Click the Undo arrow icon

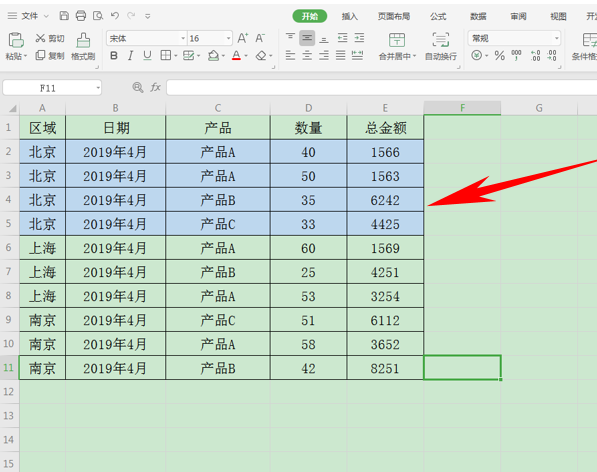point(115,16)
